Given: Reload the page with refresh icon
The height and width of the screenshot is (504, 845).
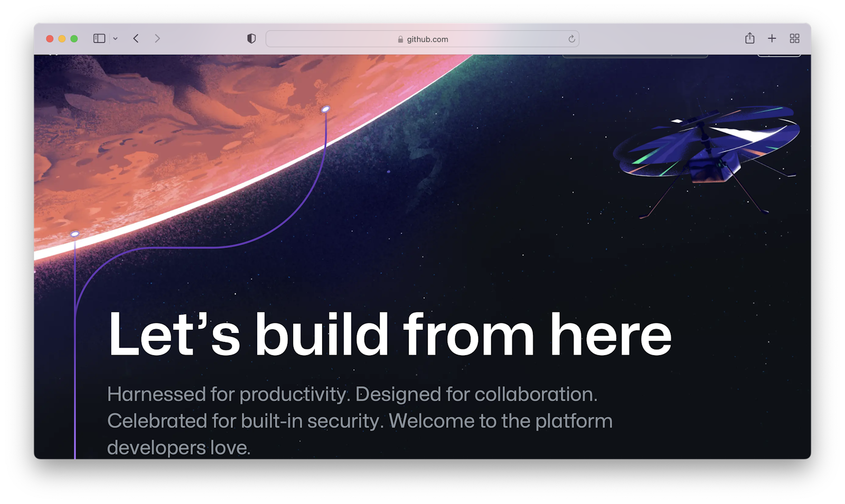Looking at the screenshot, I should pyautogui.click(x=571, y=39).
